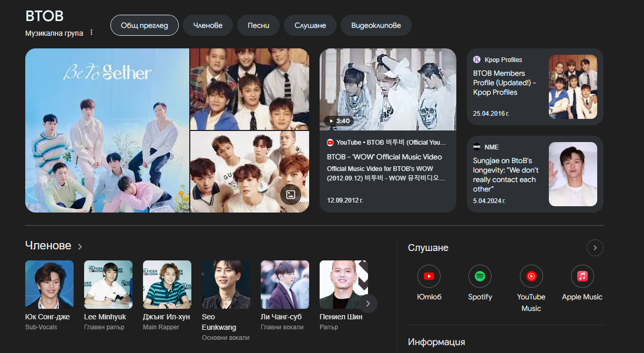Viewport: 644px width, 353px height.
Task: Open image gallery icon on photo collage
Action: click(x=290, y=195)
